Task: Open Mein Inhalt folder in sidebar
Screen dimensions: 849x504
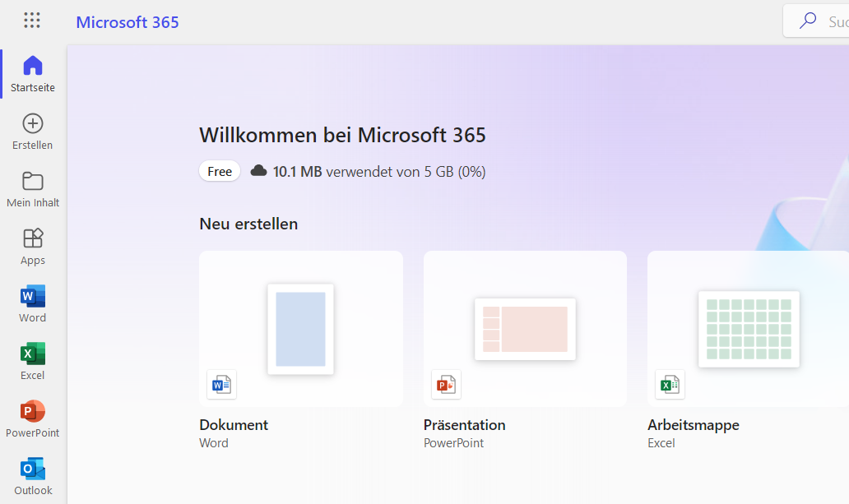Action: (32, 189)
